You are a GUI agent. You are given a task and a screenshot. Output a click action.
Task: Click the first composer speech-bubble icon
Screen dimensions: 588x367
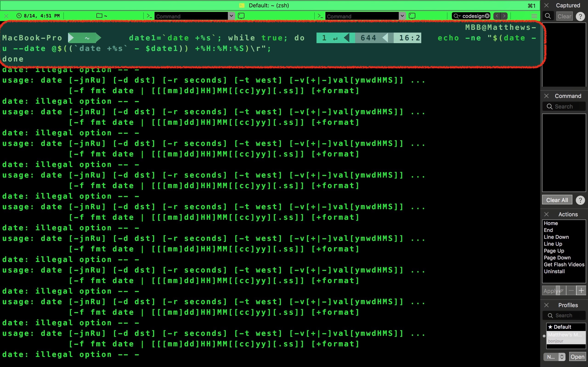(x=241, y=16)
